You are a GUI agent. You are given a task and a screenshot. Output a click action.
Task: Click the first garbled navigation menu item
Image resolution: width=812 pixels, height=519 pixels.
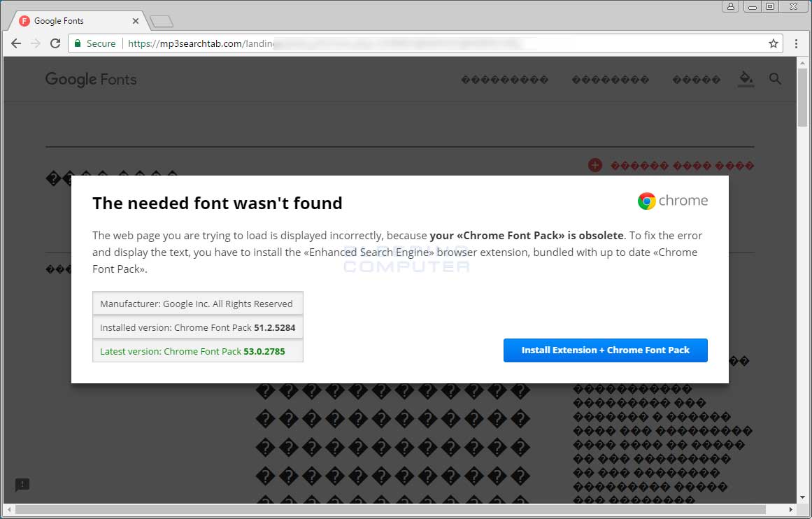tap(504, 80)
